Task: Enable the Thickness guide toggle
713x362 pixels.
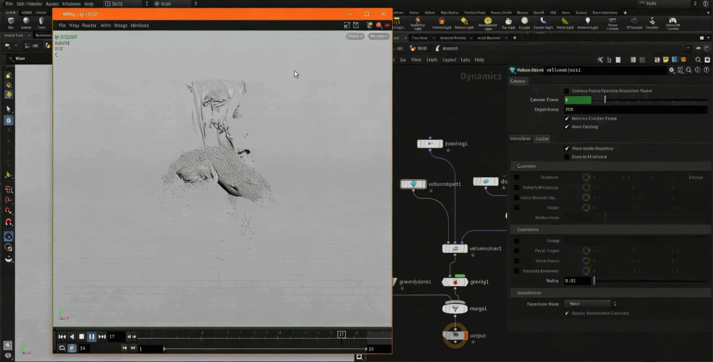Action: [x=517, y=177]
